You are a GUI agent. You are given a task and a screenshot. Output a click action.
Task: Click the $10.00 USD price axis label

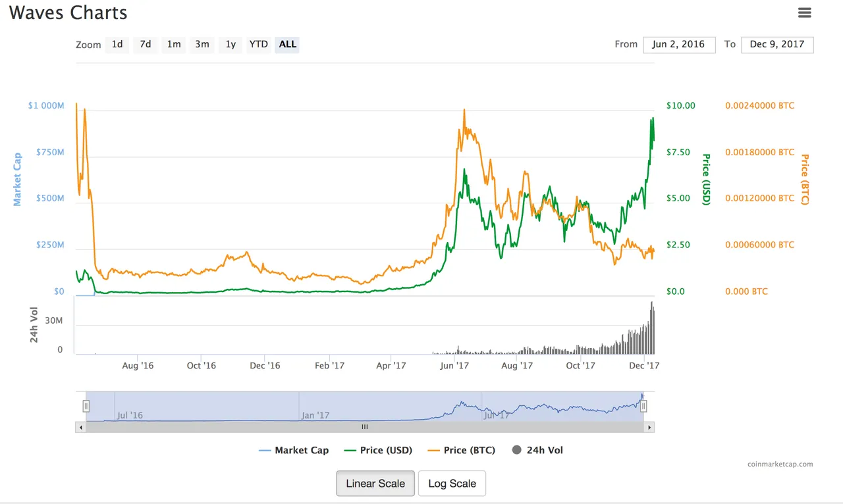[680, 105]
